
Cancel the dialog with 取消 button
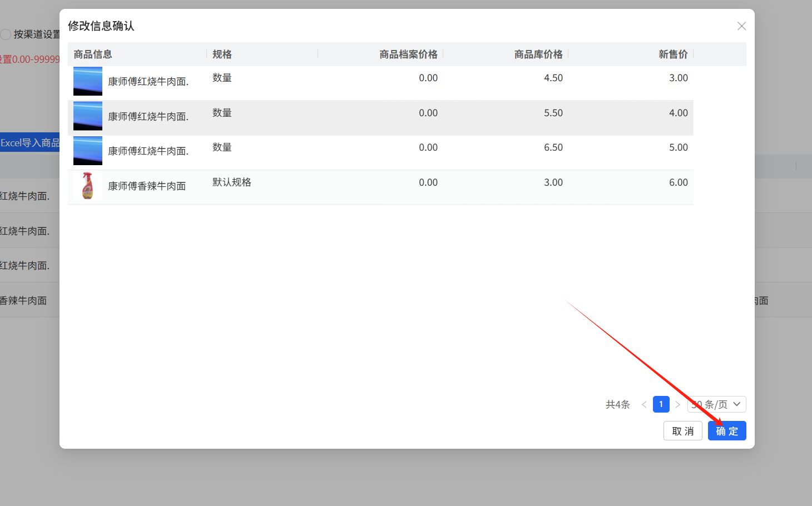[x=683, y=431]
